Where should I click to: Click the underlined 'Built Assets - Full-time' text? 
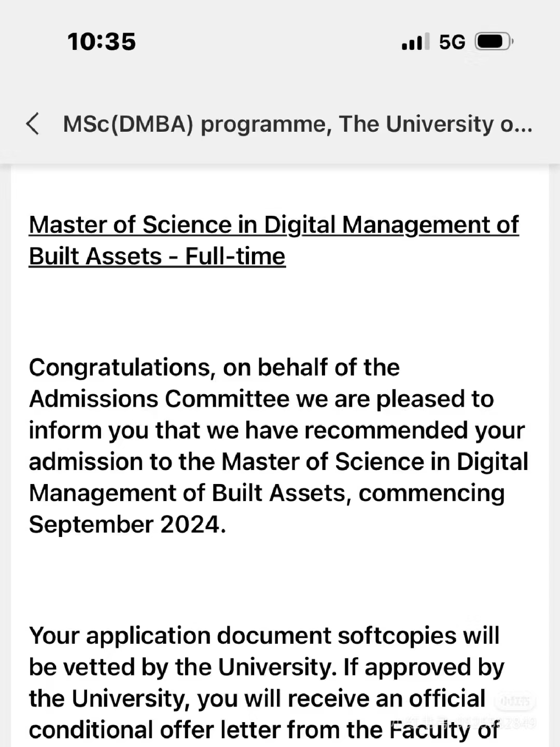(157, 256)
